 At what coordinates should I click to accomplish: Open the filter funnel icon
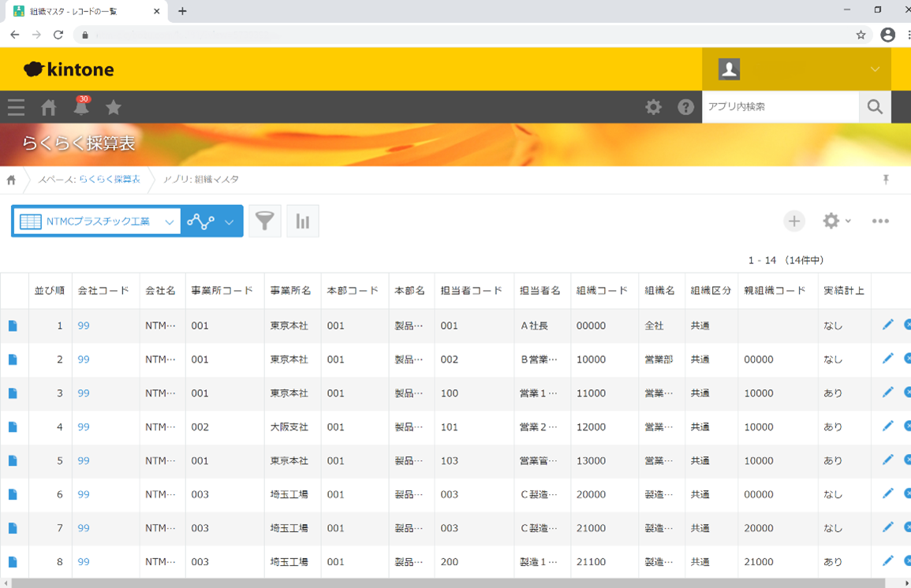point(265,221)
